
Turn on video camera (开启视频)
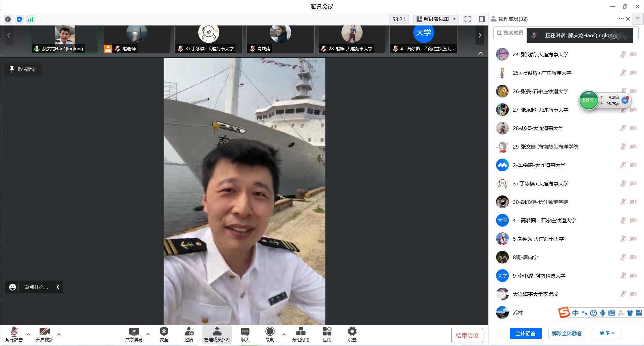click(44, 335)
